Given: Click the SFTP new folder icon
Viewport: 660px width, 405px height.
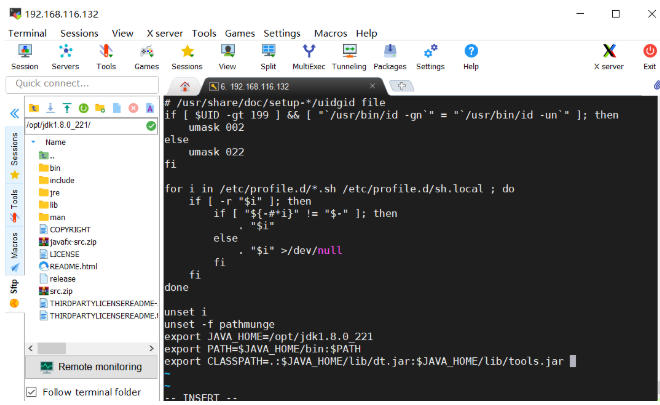Looking at the screenshot, I should [100, 108].
